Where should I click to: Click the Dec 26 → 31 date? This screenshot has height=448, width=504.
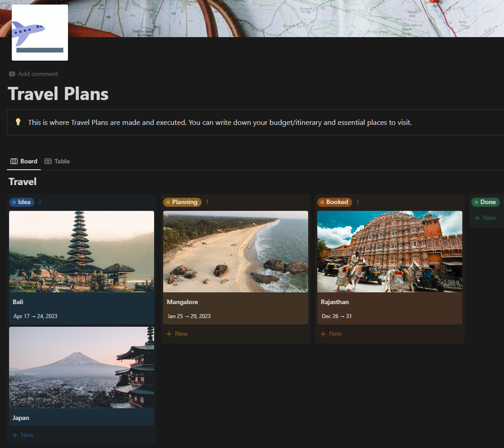(x=336, y=317)
